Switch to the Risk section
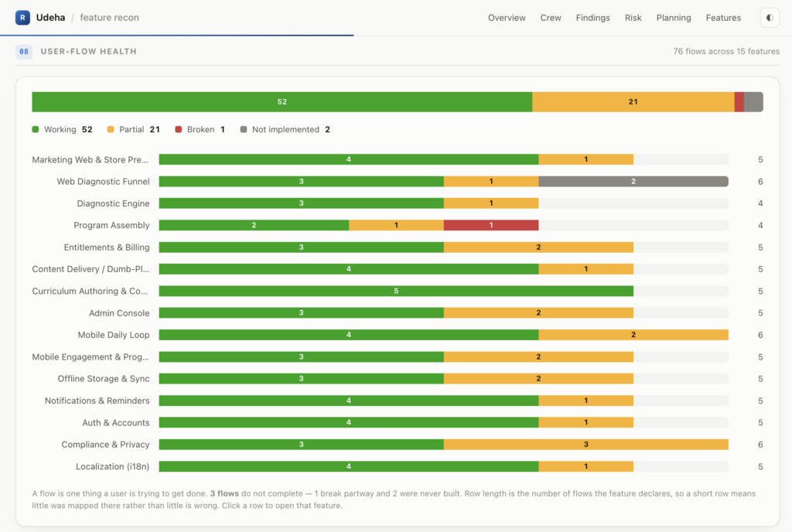Viewport: 792px width, 532px height. coord(633,18)
